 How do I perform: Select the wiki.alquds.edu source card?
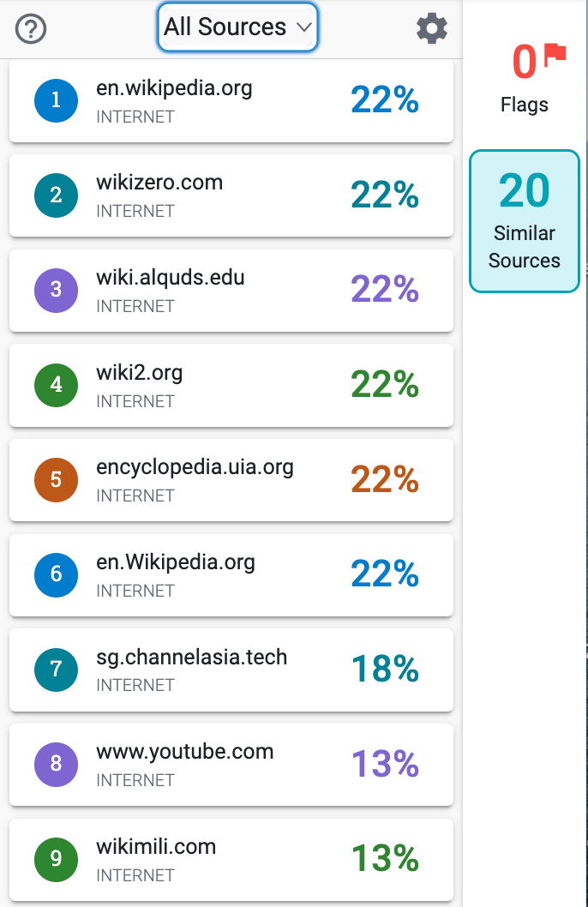point(231,291)
